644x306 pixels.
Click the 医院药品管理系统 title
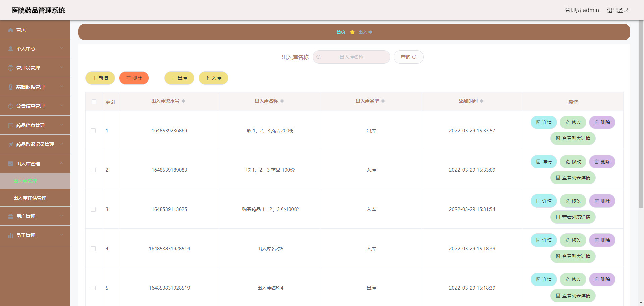(x=38, y=10)
